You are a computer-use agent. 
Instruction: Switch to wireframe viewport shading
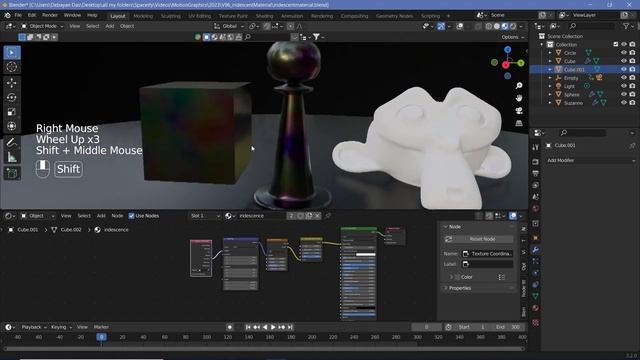(489, 26)
